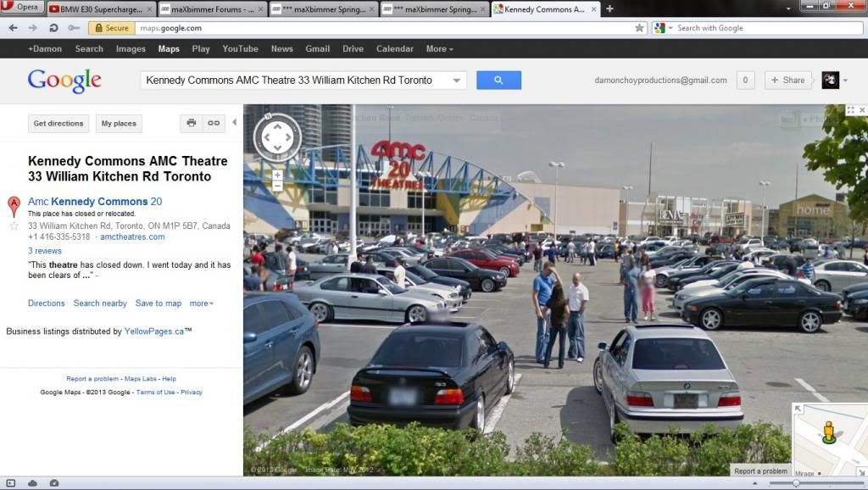Open Images in the Google bar
Screen dimensions: 868x490
pyautogui.click(x=131, y=48)
